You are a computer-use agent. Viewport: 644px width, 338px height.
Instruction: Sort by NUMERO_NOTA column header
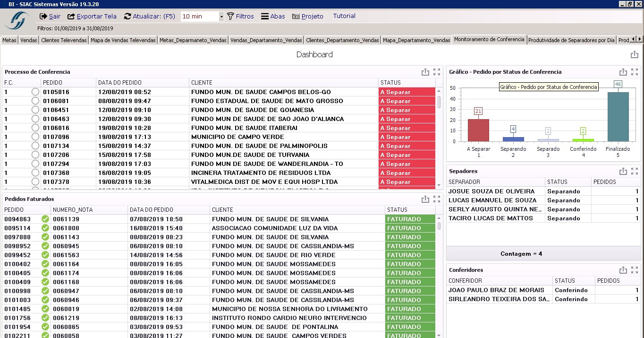[89, 210]
